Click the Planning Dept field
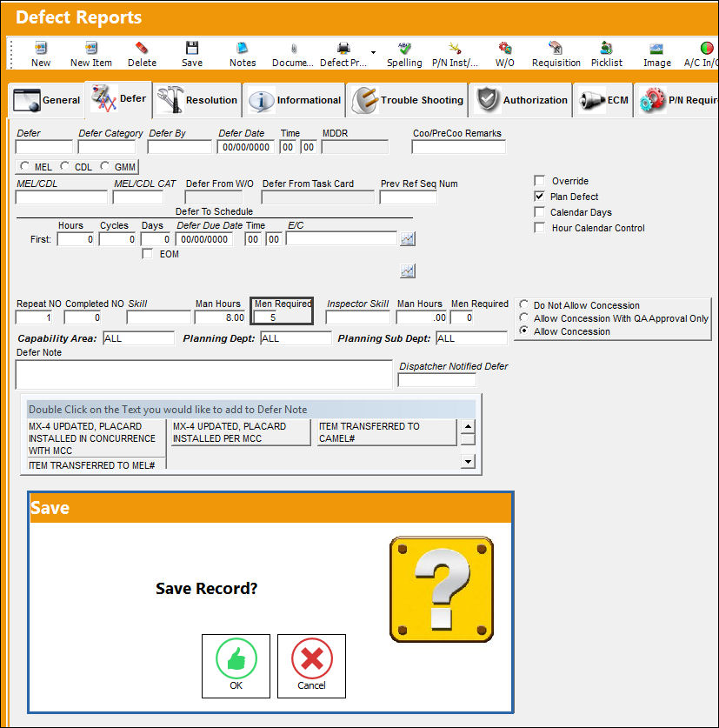 (x=296, y=338)
